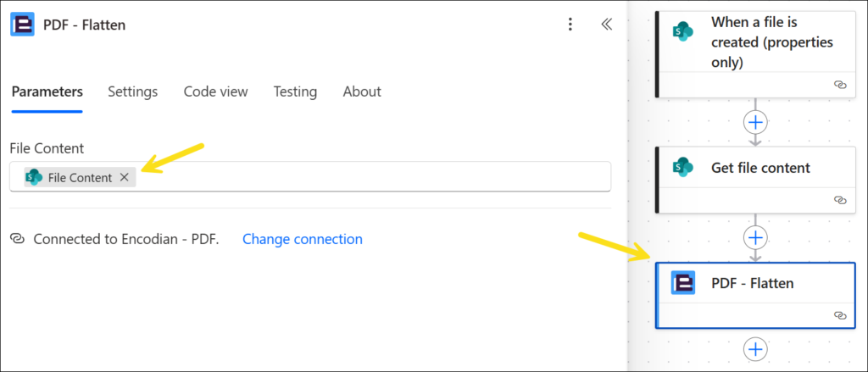Switch to the Parameters tab
Image resolution: width=868 pixels, height=372 pixels.
(47, 92)
